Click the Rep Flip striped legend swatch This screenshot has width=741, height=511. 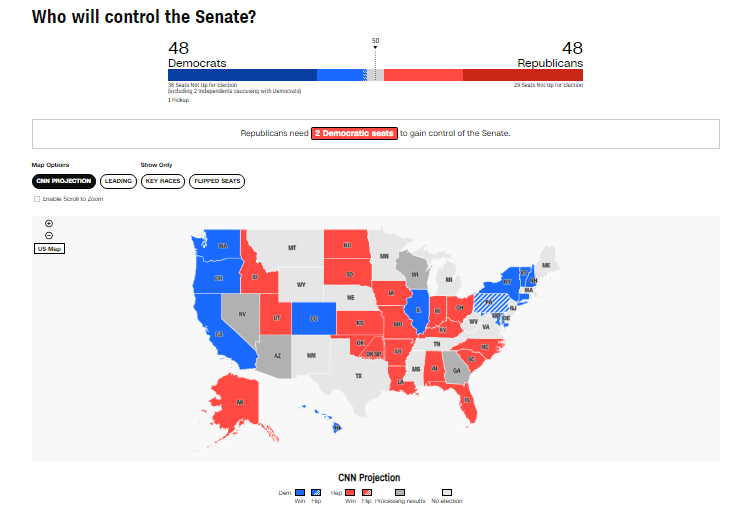[366, 492]
